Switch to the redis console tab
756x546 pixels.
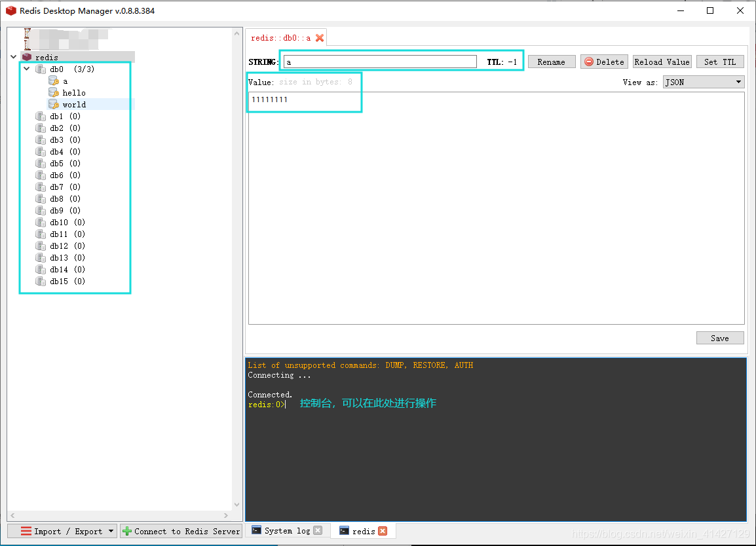[364, 531]
